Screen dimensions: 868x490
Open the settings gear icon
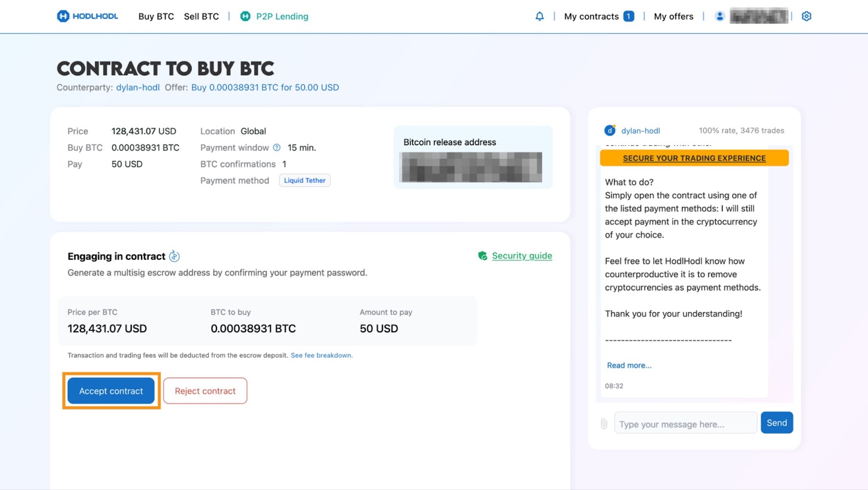806,16
